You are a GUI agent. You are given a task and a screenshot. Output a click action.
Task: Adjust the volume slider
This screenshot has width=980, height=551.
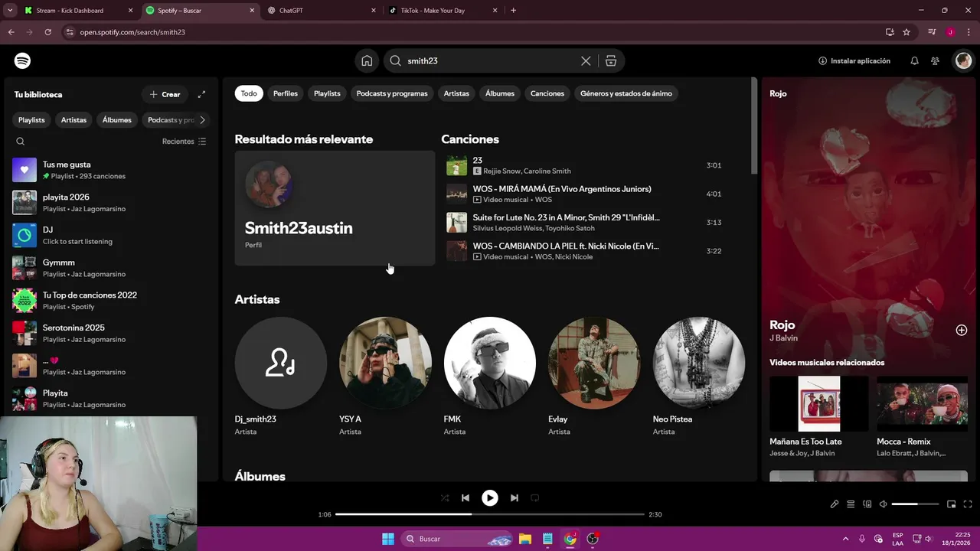coord(916,504)
